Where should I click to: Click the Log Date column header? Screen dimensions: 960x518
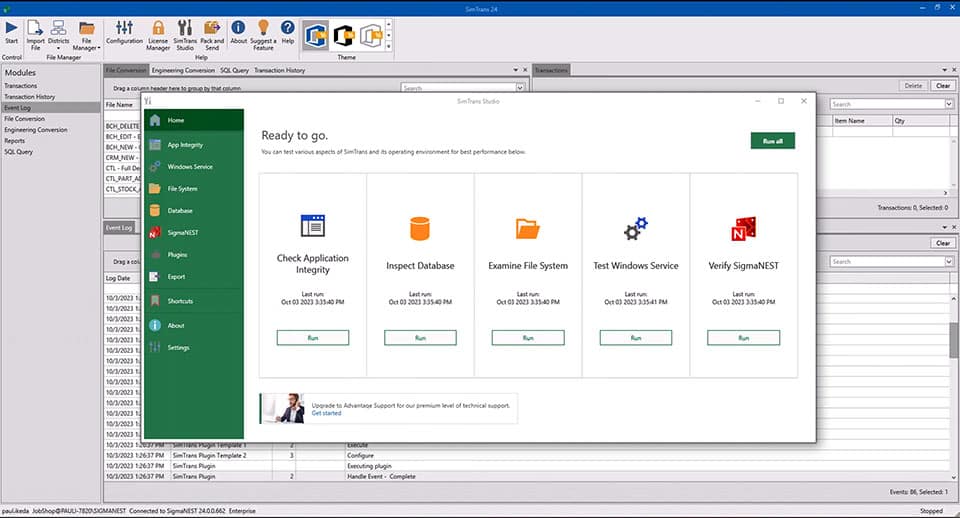pyautogui.click(x=122, y=278)
